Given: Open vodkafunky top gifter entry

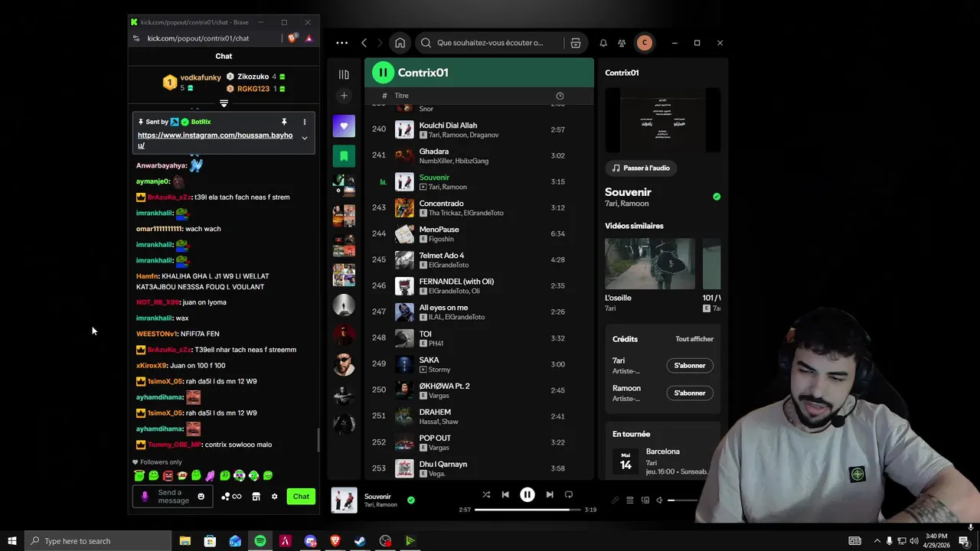Looking at the screenshot, I should click(192, 82).
